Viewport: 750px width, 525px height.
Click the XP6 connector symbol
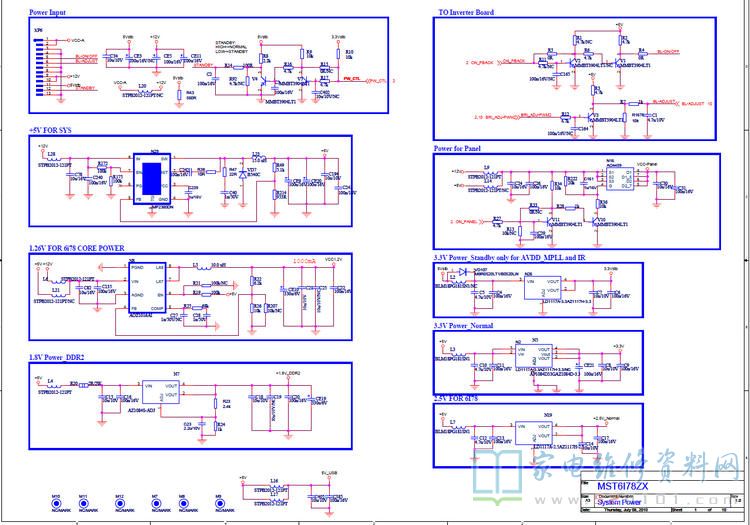(x=40, y=66)
